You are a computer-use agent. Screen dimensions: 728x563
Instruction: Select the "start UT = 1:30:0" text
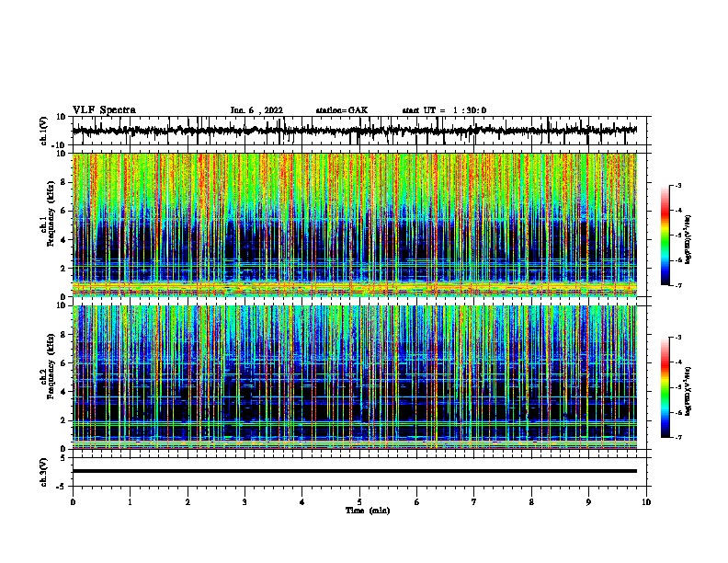tap(444, 110)
